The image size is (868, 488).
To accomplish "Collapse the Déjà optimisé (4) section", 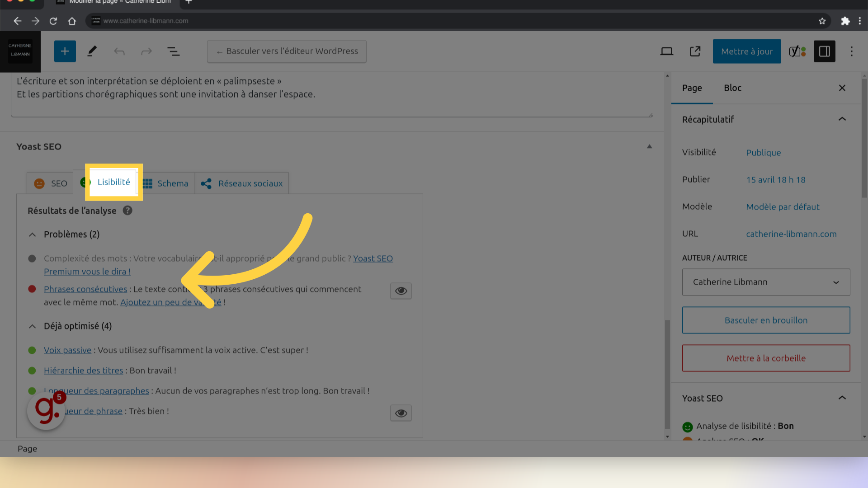I will [32, 326].
